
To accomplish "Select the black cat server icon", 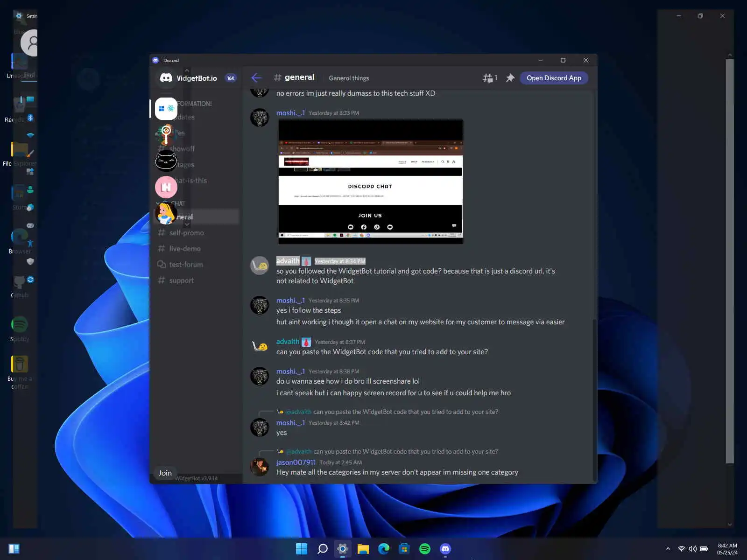I will pos(166,161).
